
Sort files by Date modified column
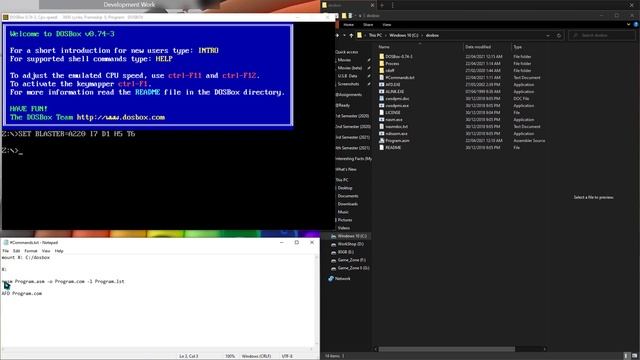tap(478, 47)
